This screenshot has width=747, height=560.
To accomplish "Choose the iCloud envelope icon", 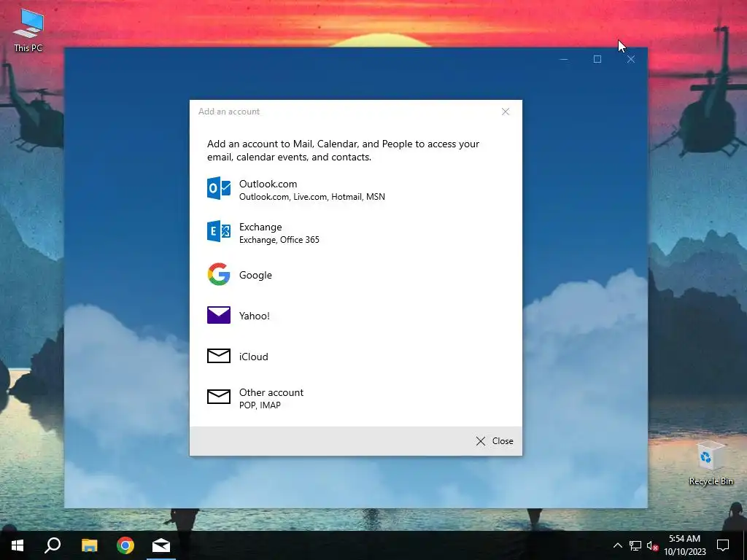I will pos(219,356).
